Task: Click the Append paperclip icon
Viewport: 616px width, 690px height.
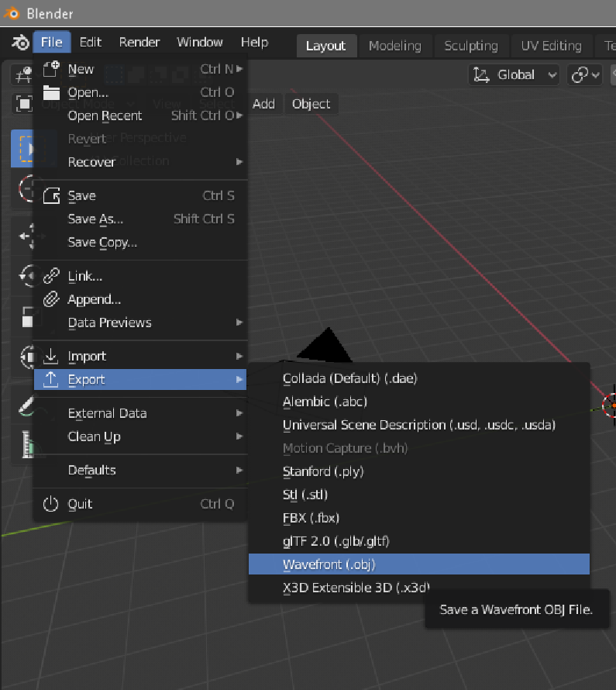Action: [x=51, y=299]
